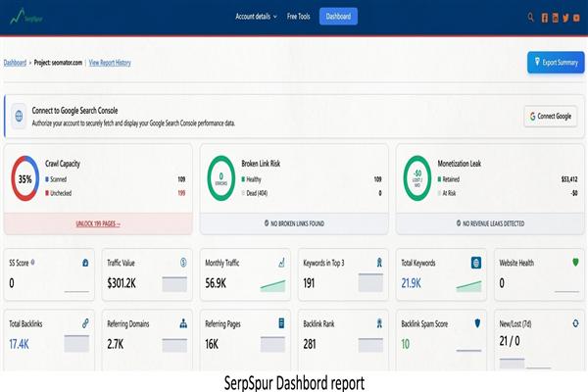Click the Traffic Value dollar icon
Screen dimensions: 588x392
click(183, 263)
